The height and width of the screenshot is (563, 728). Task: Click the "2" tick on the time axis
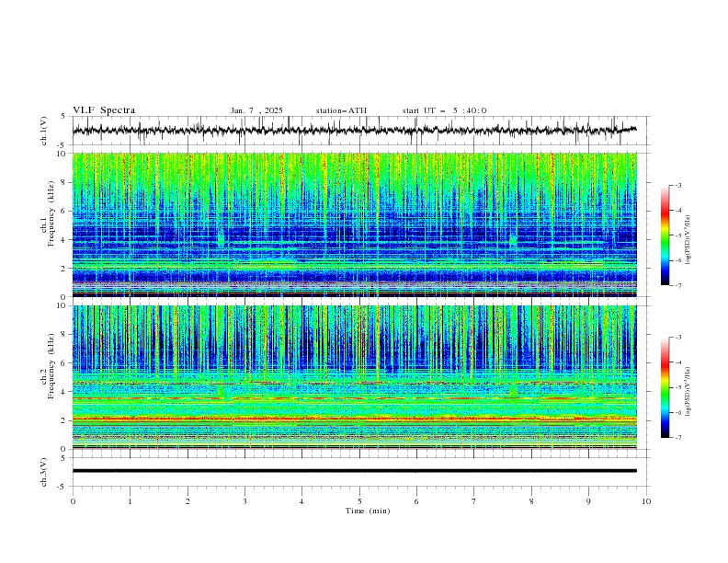point(188,501)
